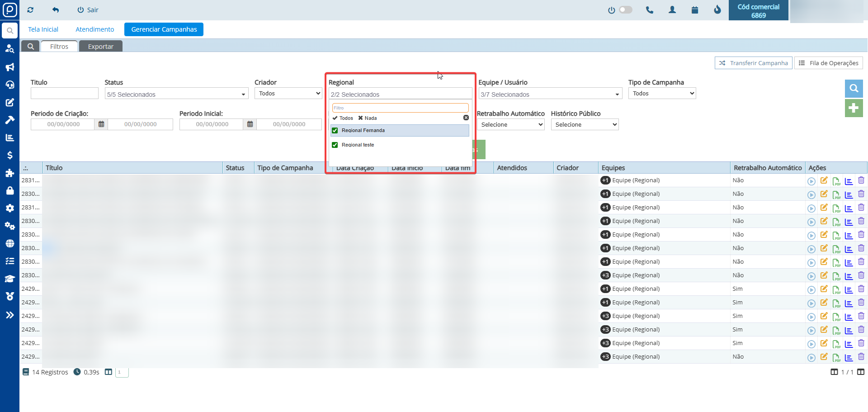Expand sidebar with double chevron icon
The image size is (868, 412).
pyautogui.click(x=9, y=315)
